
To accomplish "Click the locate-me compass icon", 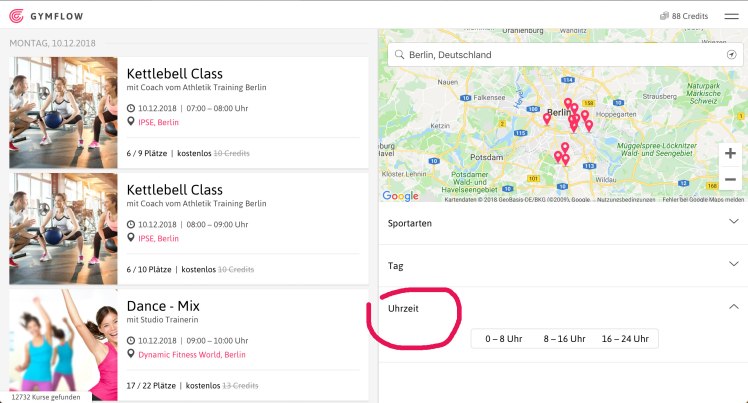I will pyautogui.click(x=731, y=55).
